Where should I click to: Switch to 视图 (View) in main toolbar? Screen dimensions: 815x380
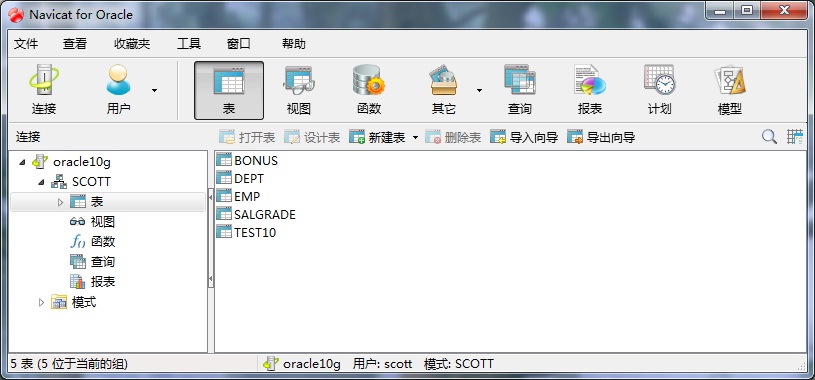click(x=299, y=90)
